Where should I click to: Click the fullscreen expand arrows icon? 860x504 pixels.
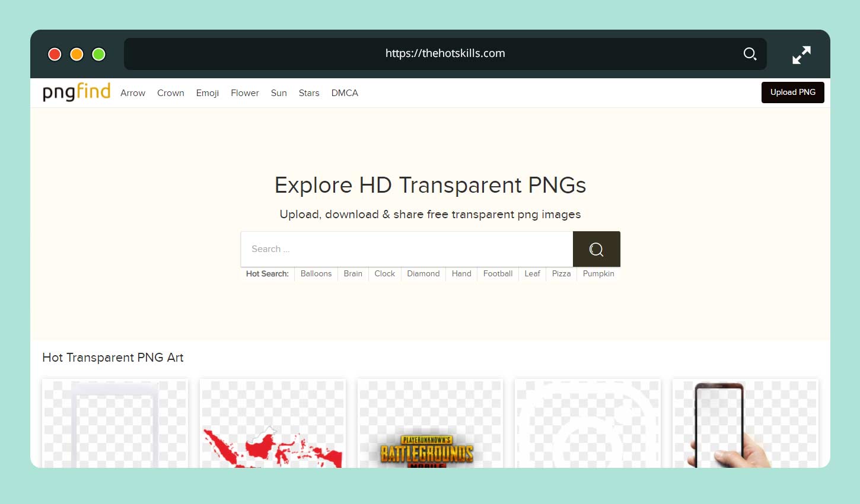tap(801, 54)
